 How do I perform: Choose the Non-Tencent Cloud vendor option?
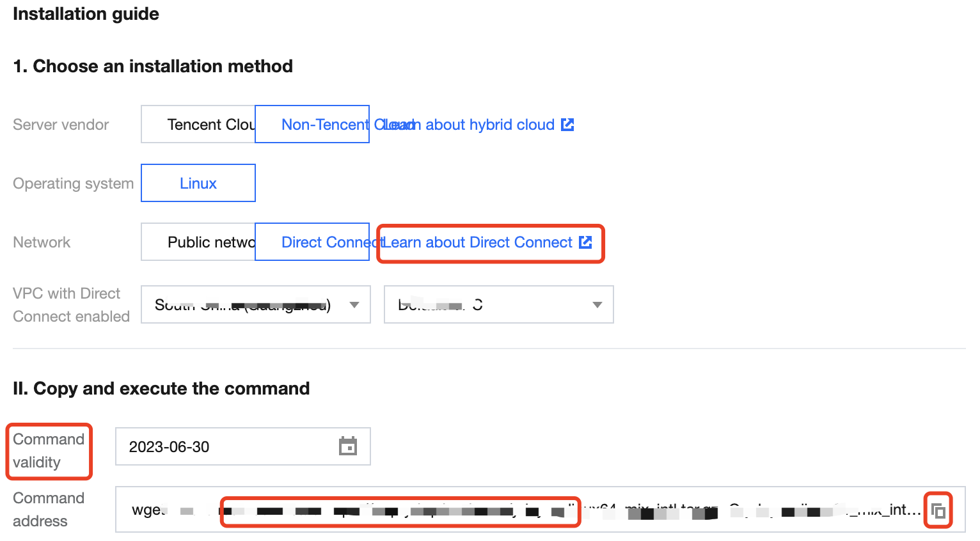tap(312, 125)
